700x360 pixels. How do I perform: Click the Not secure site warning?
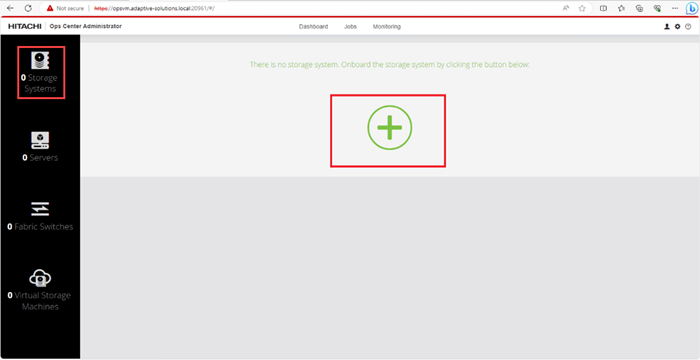tap(65, 8)
